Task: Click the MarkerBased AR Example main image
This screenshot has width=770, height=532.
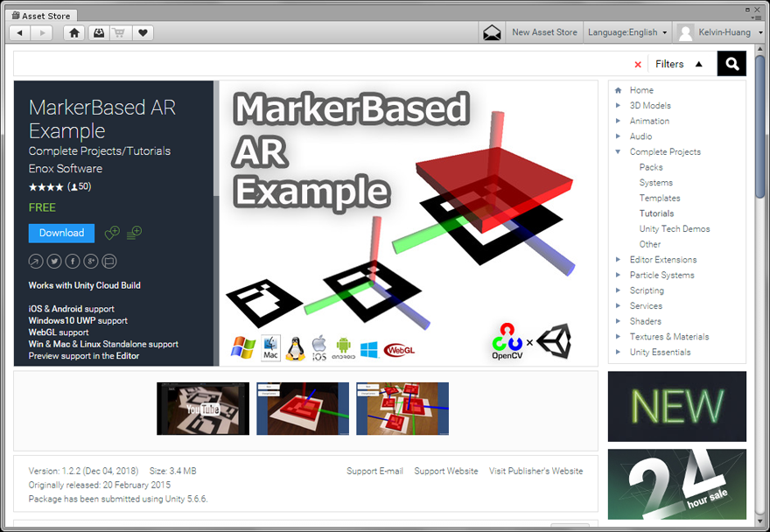Action: point(408,223)
